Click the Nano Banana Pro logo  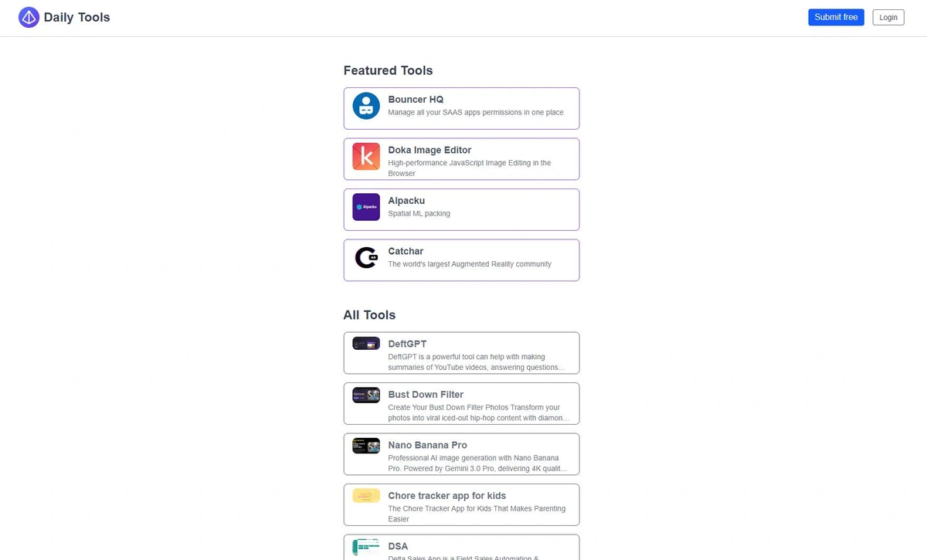tap(365, 446)
